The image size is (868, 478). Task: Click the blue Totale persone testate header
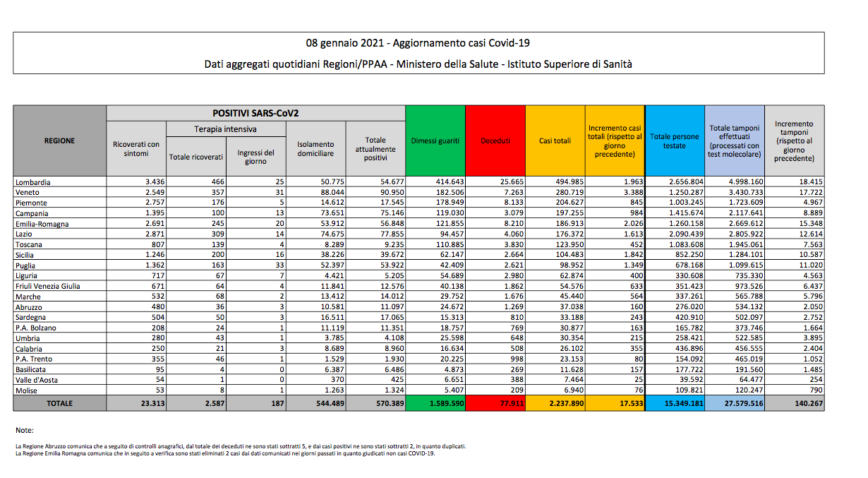[675, 141]
